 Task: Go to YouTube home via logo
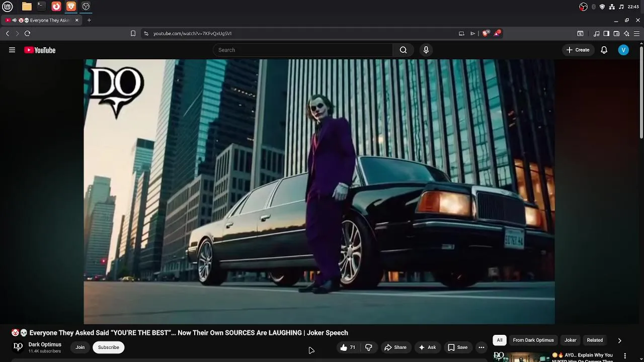pyautogui.click(x=40, y=50)
